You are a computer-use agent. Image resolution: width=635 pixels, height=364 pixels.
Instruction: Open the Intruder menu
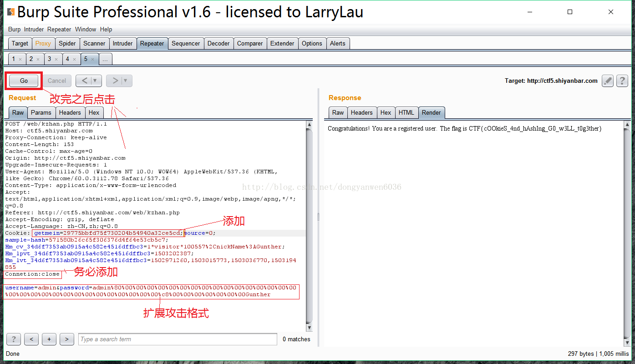coord(34,29)
